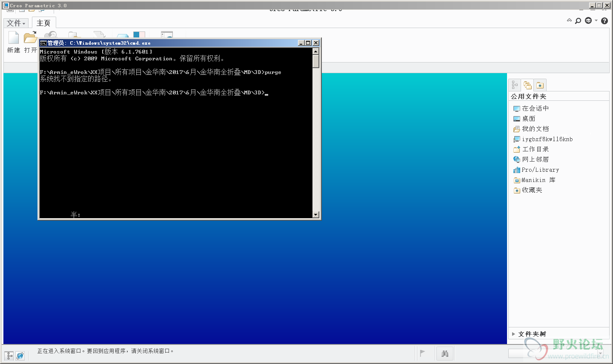Maximize the cmd.exe window
The height and width of the screenshot is (364, 613).
click(309, 43)
